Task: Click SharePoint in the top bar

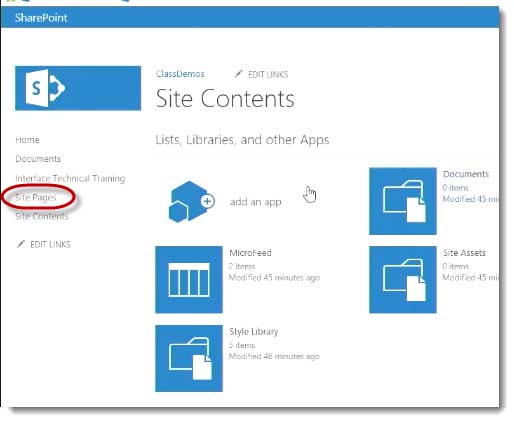Action: [x=41, y=18]
